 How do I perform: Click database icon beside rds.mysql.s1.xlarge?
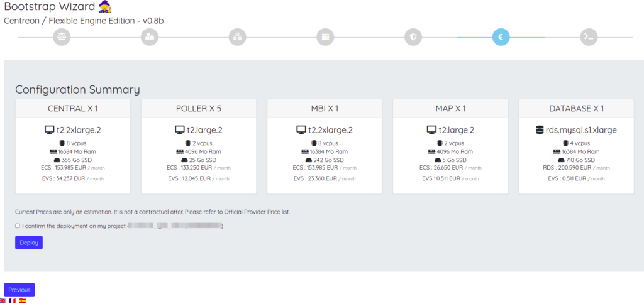coord(540,130)
